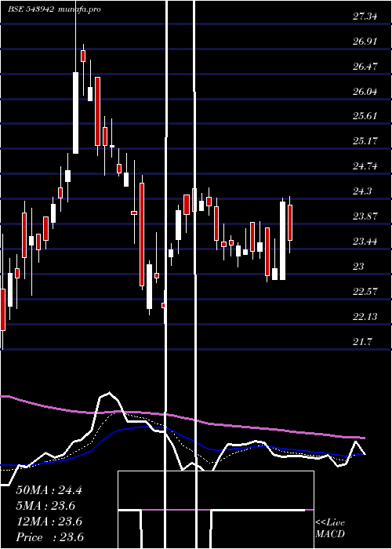Click the 21.7 price axis label
This screenshot has width=392, height=549.
(x=362, y=341)
